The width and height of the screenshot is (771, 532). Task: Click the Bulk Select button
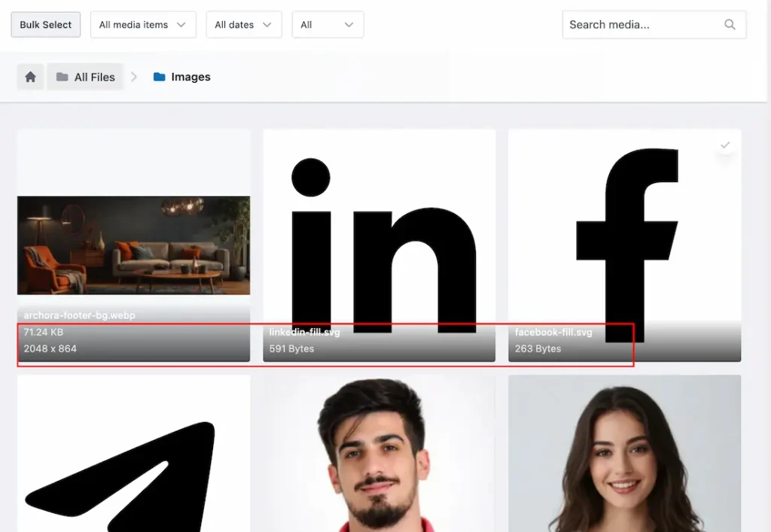[x=46, y=25]
